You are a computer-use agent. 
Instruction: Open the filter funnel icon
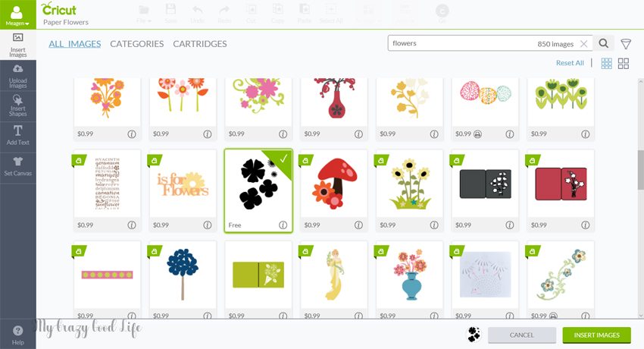(626, 44)
